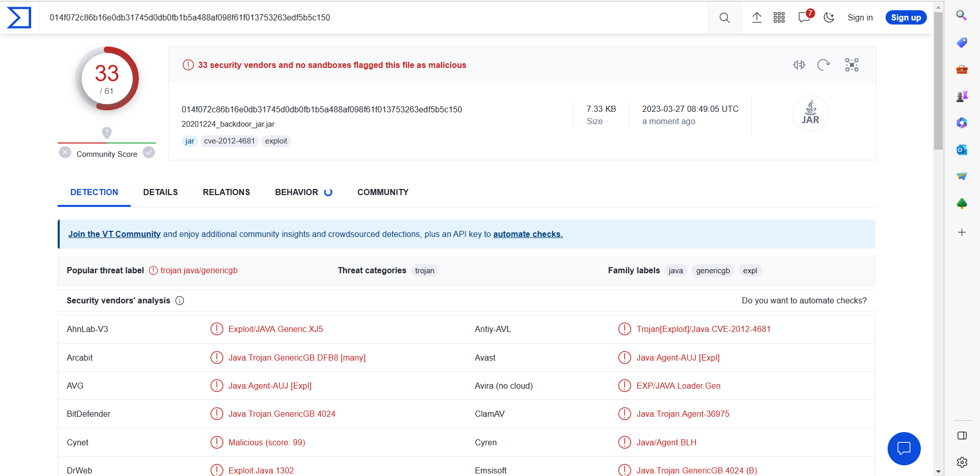Switch to the COMMUNITY tab
The height and width of the screenshot is (476, 980).
click(x=383, y=192)
